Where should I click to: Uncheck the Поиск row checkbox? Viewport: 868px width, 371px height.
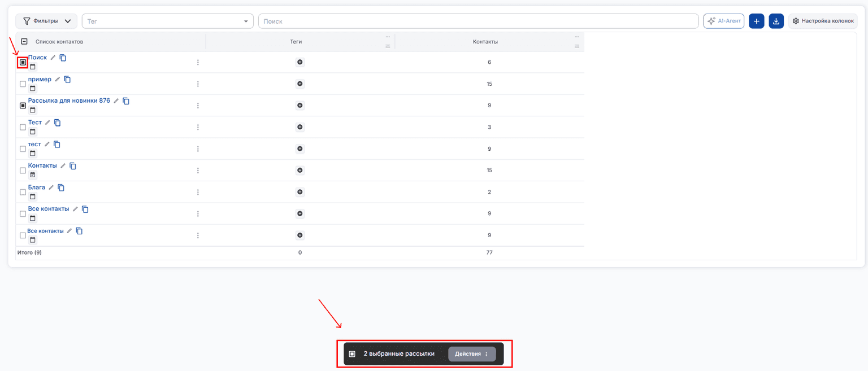coord(23,62)
